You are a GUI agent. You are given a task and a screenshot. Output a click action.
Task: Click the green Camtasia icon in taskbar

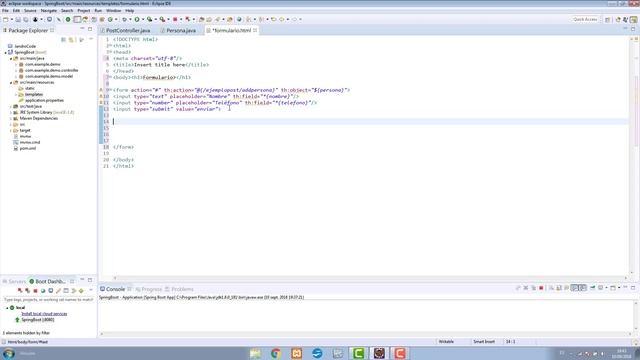(x=358, y=353)
